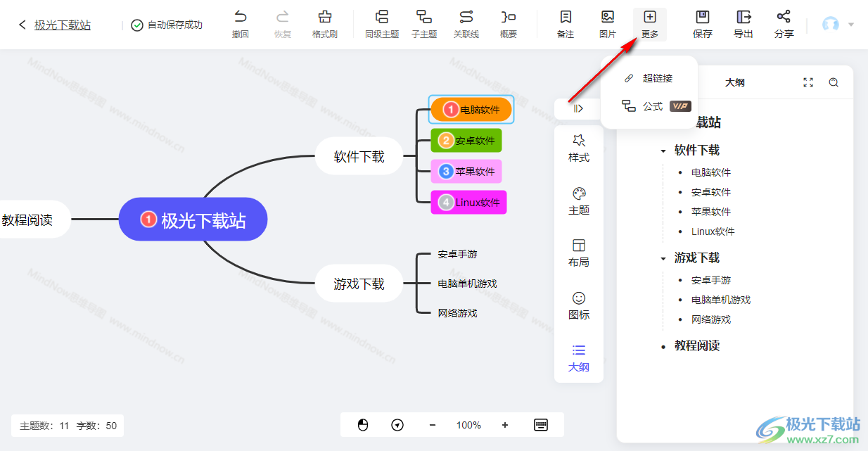The height and width of the screenshot is (451, 868).
Task: Select the green 安卓软件 node
Action: [466, 141]
